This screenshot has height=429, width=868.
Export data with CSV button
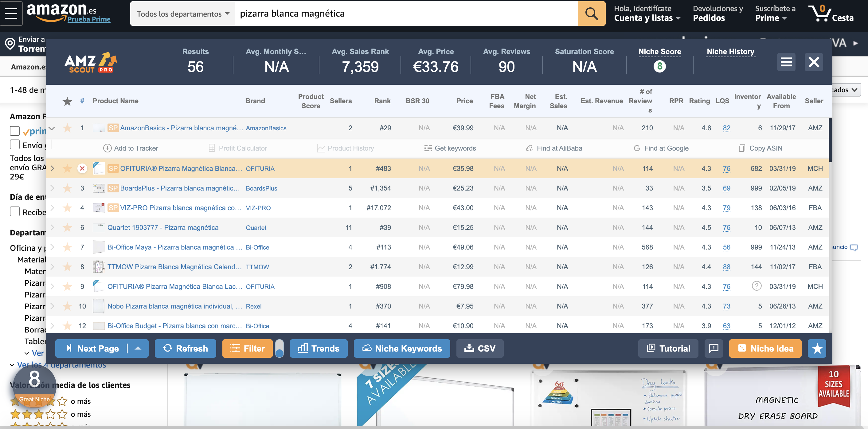480,348
